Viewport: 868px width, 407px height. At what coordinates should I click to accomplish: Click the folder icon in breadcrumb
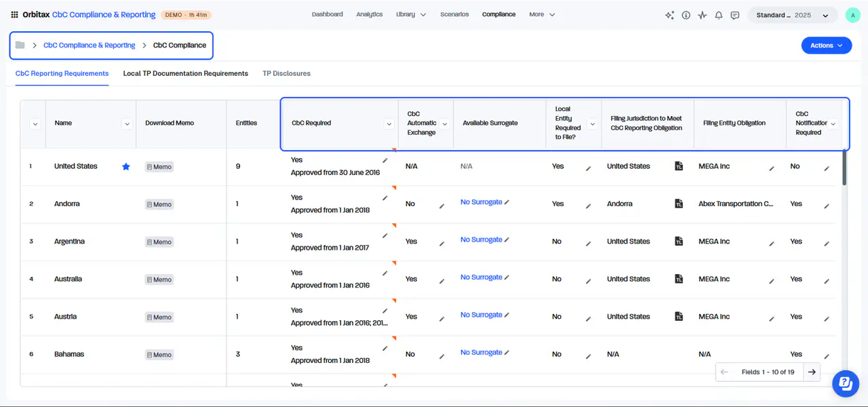point(20,45)
